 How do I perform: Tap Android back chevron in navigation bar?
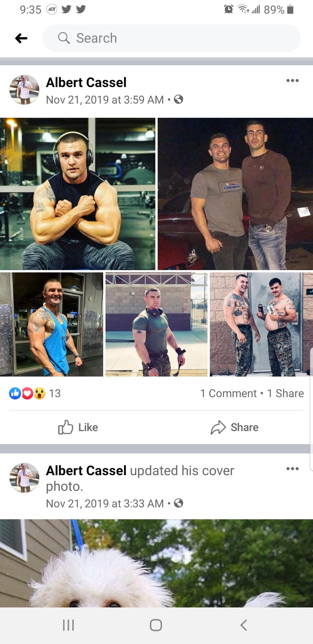(244, 625)
